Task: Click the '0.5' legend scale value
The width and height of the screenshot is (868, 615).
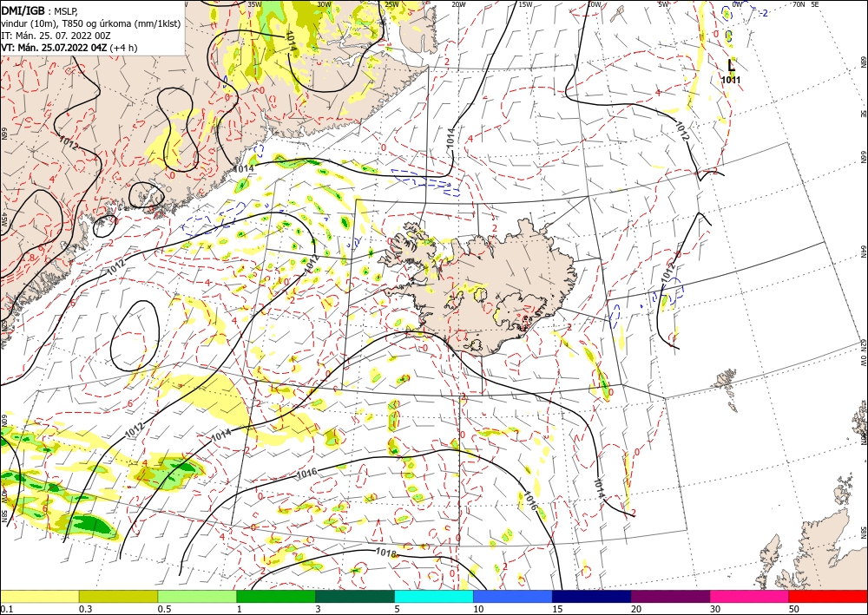Action: pyautogui.click(x=164, y=609)
